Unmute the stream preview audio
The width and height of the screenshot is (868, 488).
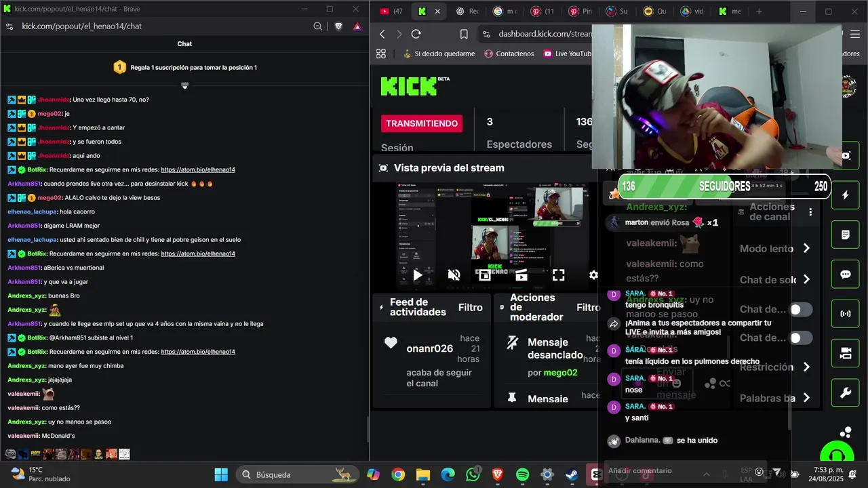(x=454, y=275)
